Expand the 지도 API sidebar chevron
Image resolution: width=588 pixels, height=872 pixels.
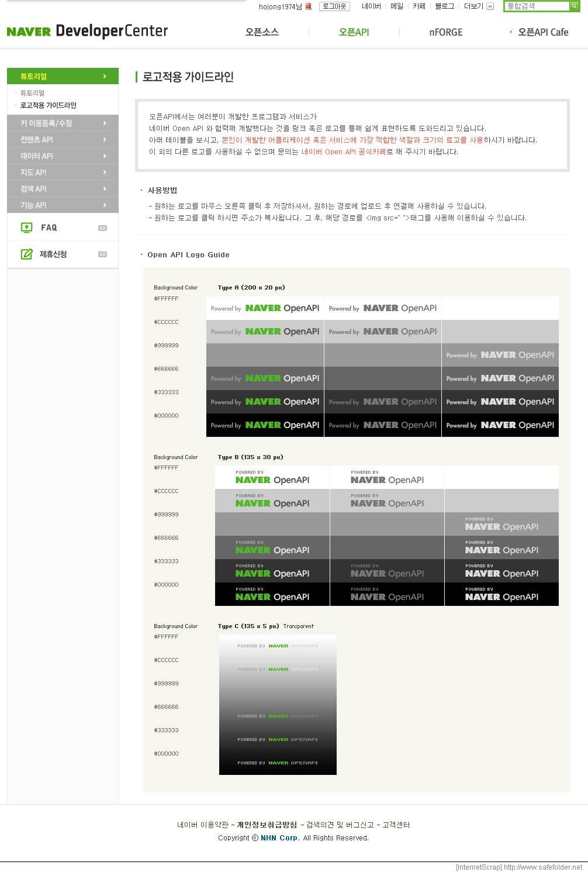[x=105, y=173]
